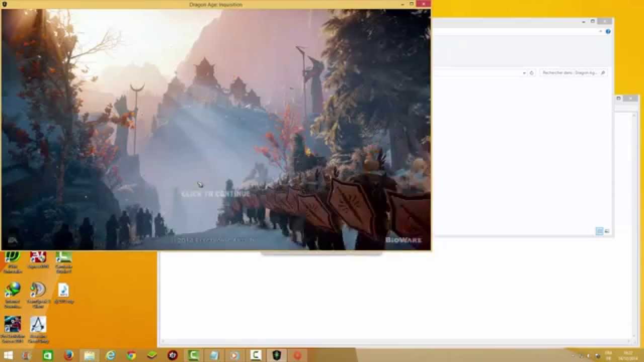The height and width of the screenshot is (362, 644).
Task: Open the Pro Evolution Soccer desktop shortcut
Action: [x=13, y=329]
